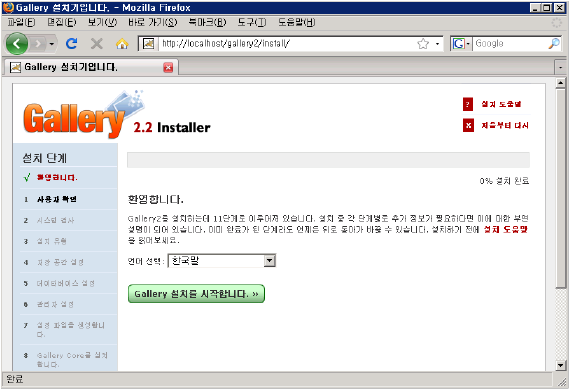Open the back/forward history dropdown arrow

click(x=52, y=44)
